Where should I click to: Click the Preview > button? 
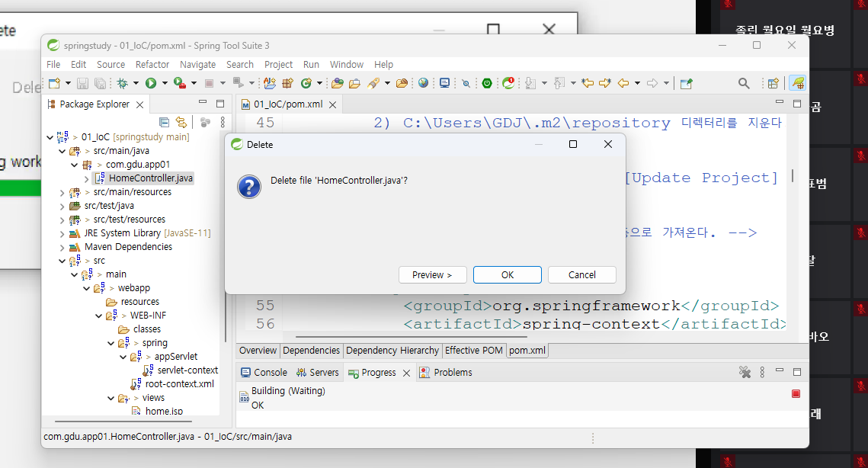[432, 274]
